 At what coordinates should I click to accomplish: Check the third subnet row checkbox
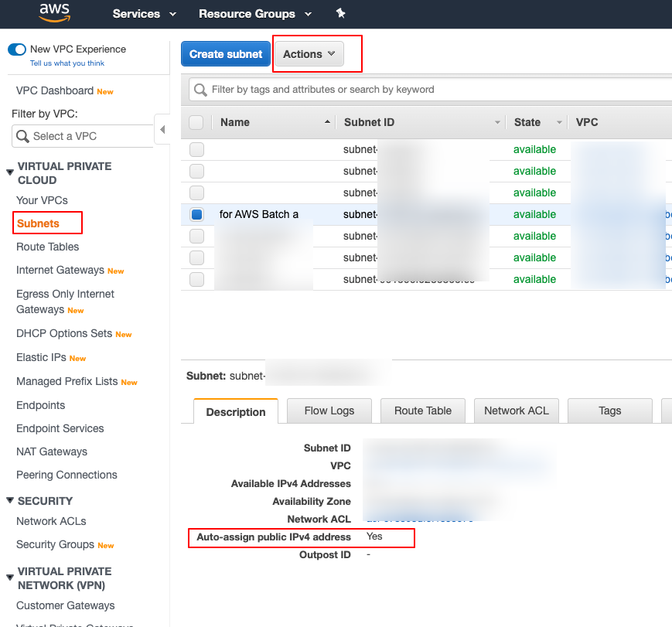[196, 193]
